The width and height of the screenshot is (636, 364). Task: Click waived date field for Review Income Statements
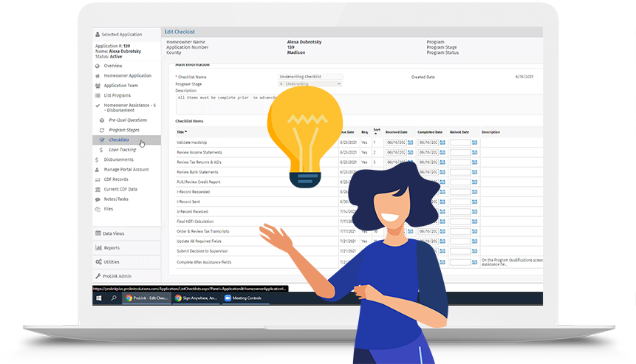click(x=459, y=152)
